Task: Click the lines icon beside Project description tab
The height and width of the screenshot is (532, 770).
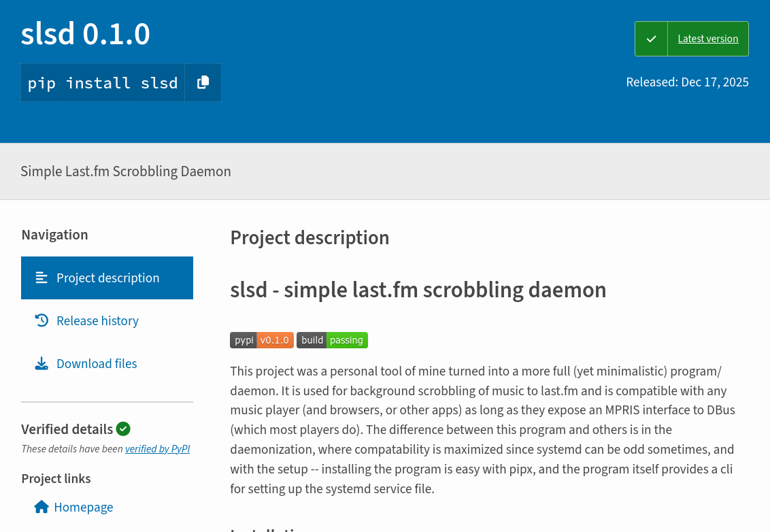Action: coord(41,278)
